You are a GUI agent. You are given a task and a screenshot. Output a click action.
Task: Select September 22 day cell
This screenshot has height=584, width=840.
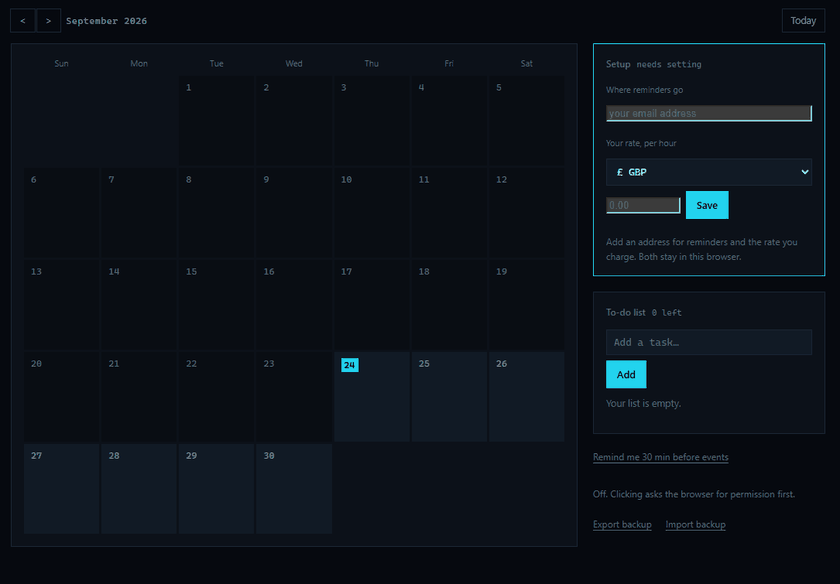click(x=216, y=396)
